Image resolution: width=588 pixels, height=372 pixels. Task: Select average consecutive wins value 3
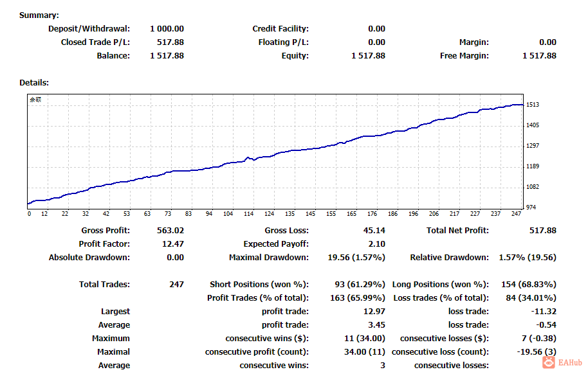[383, 366]
